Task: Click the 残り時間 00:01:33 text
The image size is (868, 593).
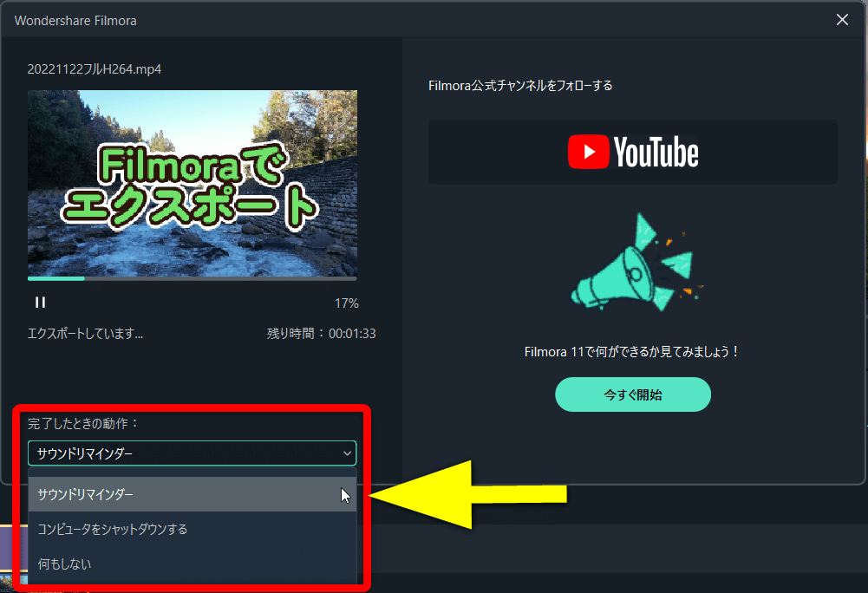Action: (321, 333)
